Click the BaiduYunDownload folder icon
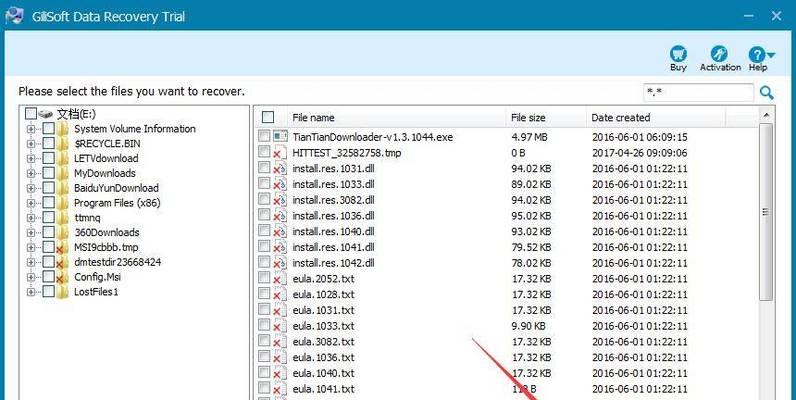 coord(63,188)
